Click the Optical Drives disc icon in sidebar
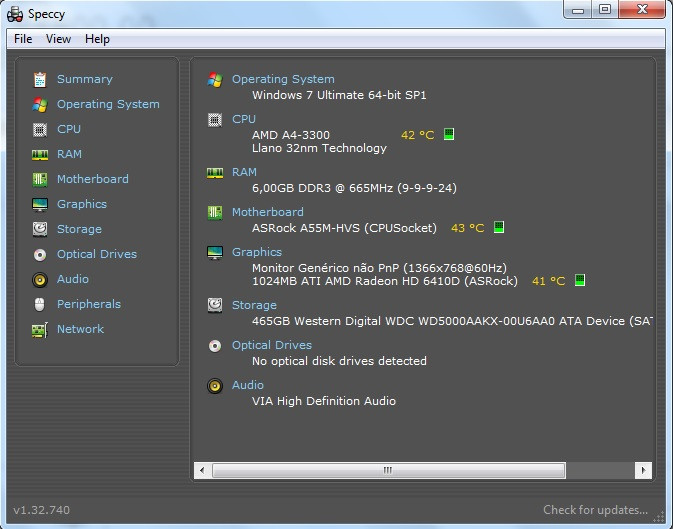 [40, 255]
